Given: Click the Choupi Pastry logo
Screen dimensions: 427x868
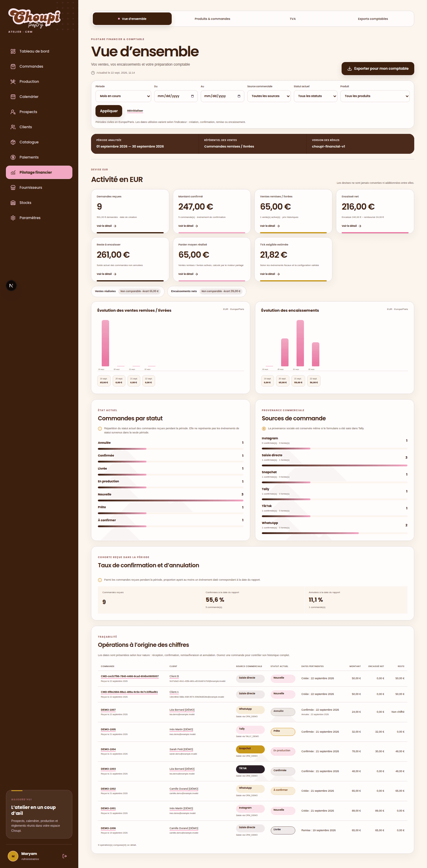Looking at the screenshot, I should coord(34,18).
